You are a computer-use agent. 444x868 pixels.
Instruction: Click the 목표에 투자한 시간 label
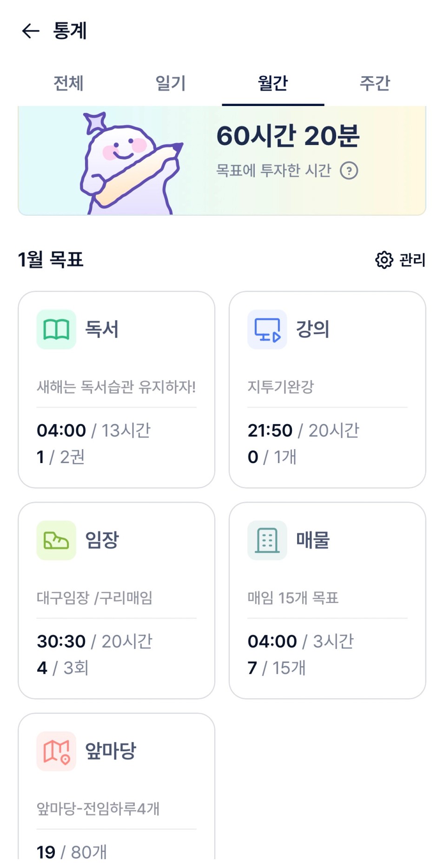coord(274,171)
